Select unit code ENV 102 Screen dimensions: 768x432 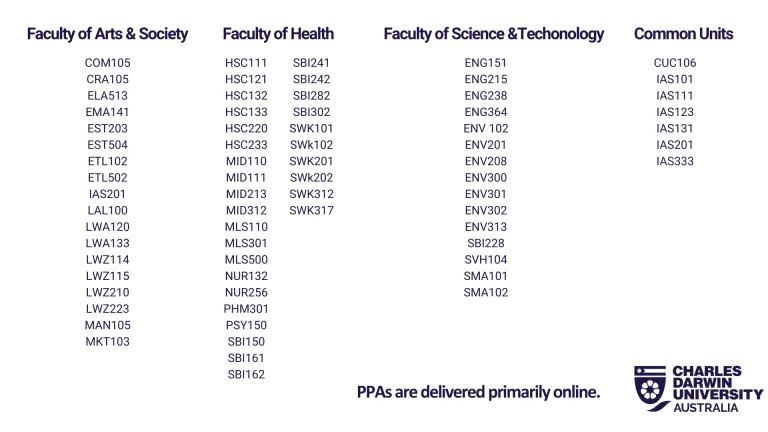point(486,129)
